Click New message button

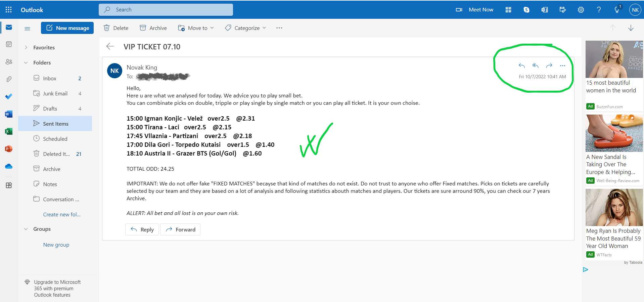point(67,28)
